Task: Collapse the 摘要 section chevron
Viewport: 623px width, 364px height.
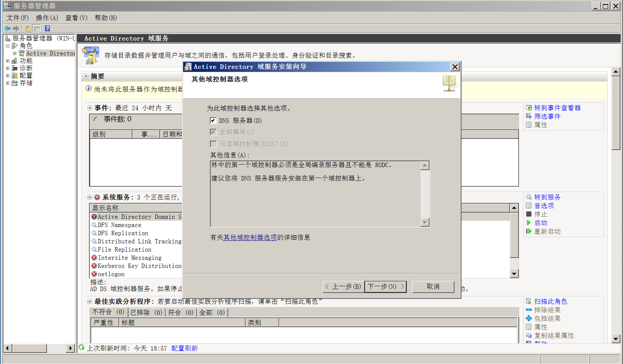Action: (x=86, y=76)
